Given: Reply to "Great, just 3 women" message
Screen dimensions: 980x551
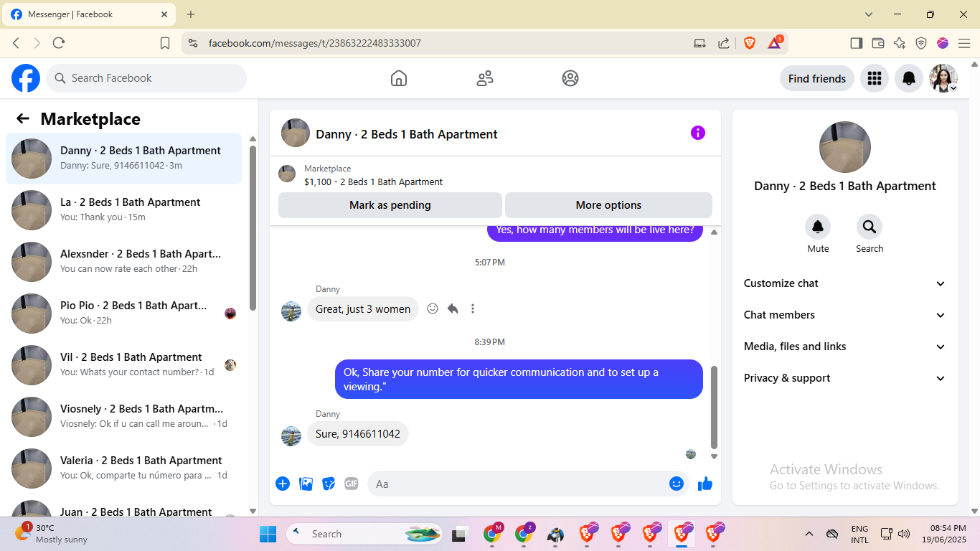Looking at the screenshot, I should 453,309.
